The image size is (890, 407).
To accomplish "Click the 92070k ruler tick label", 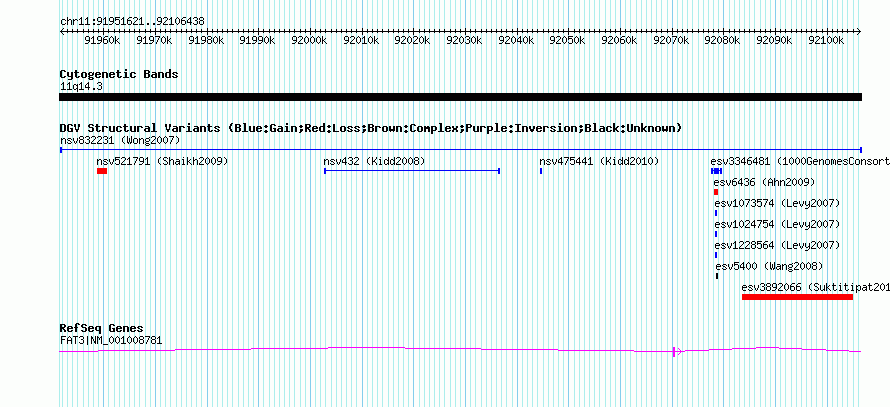I will (x=671, y=41).
